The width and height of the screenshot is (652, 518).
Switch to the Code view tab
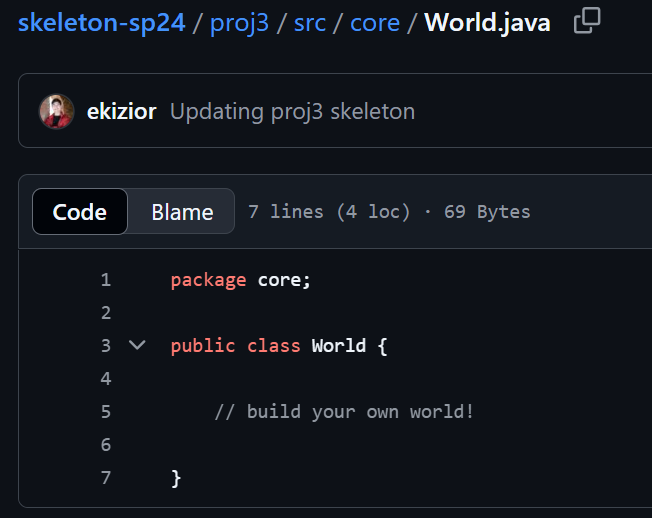(80, 212)
